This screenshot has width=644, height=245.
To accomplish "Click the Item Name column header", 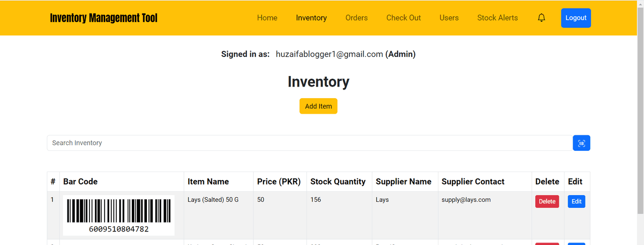I will [x=208, y=182].
